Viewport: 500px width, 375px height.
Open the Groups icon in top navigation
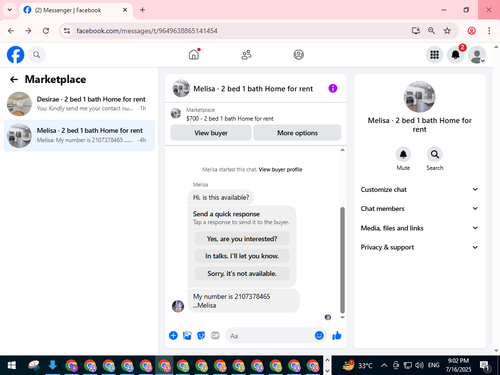298,55
